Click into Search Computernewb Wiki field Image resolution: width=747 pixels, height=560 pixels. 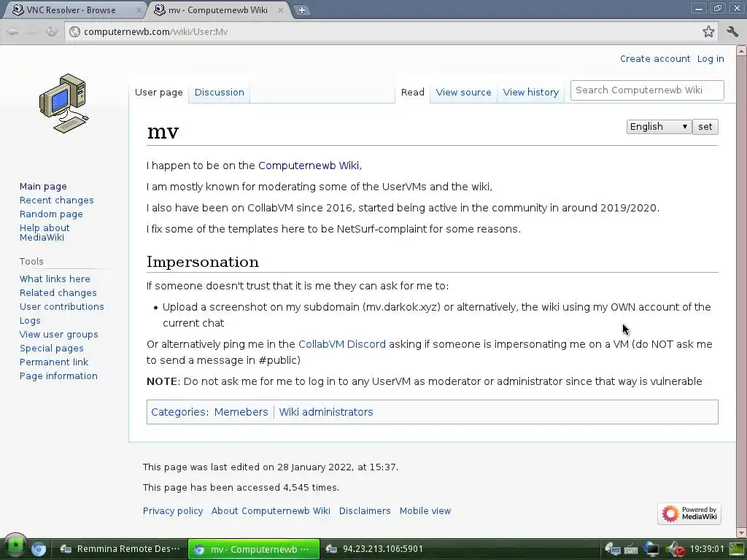[x=647, y=90]
